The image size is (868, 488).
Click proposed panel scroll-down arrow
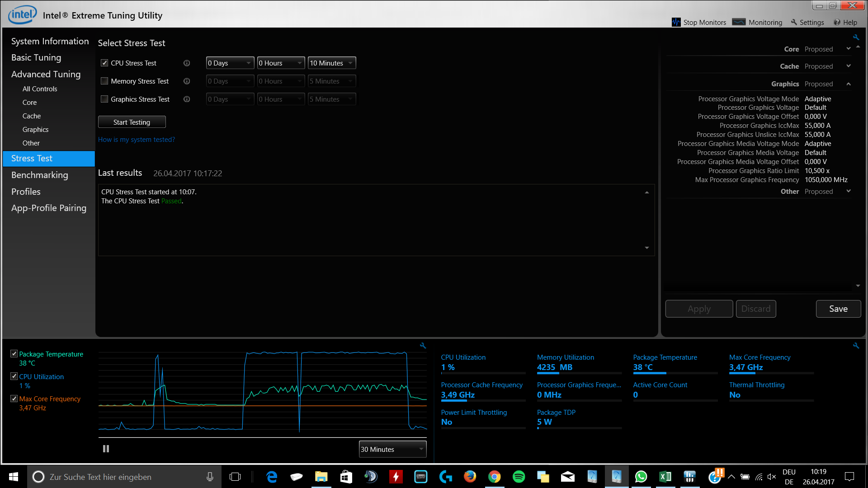pyautogui.click(x=858, y=286)
